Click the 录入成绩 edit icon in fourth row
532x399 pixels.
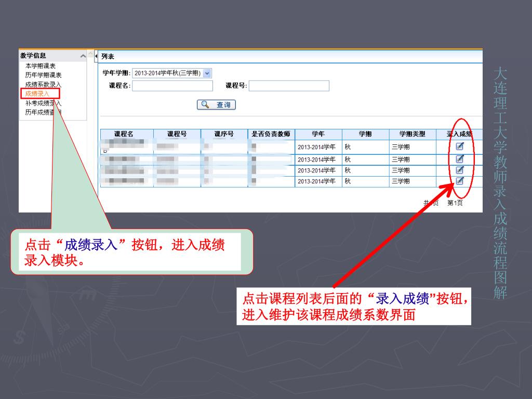(x=459, y=180)
